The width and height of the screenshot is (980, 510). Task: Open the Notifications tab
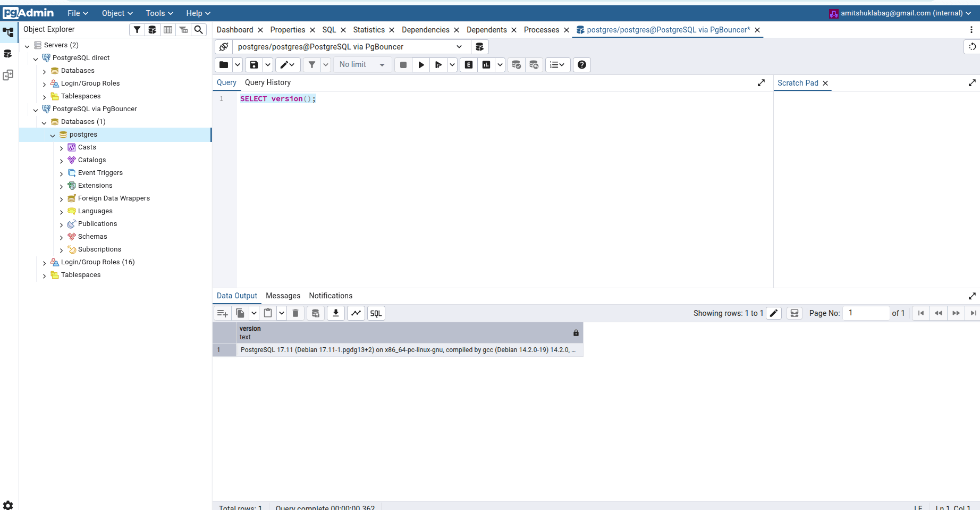point(331,296)
